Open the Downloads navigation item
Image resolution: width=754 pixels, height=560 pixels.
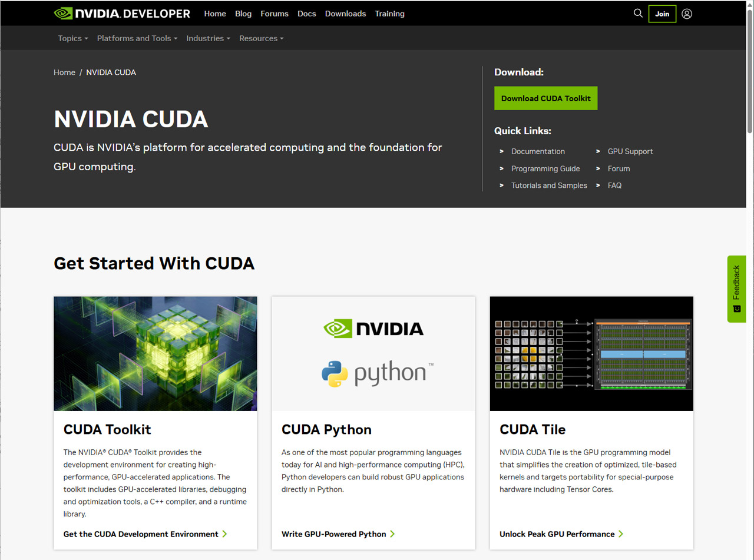[x=345, y=14]
